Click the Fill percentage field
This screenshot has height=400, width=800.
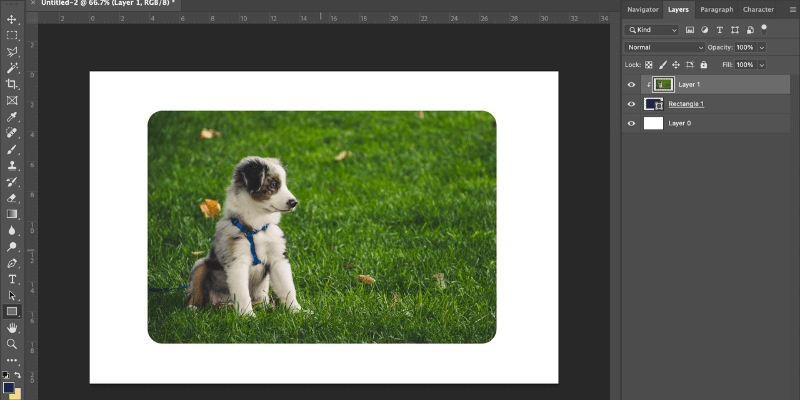[x=744, y=64]
